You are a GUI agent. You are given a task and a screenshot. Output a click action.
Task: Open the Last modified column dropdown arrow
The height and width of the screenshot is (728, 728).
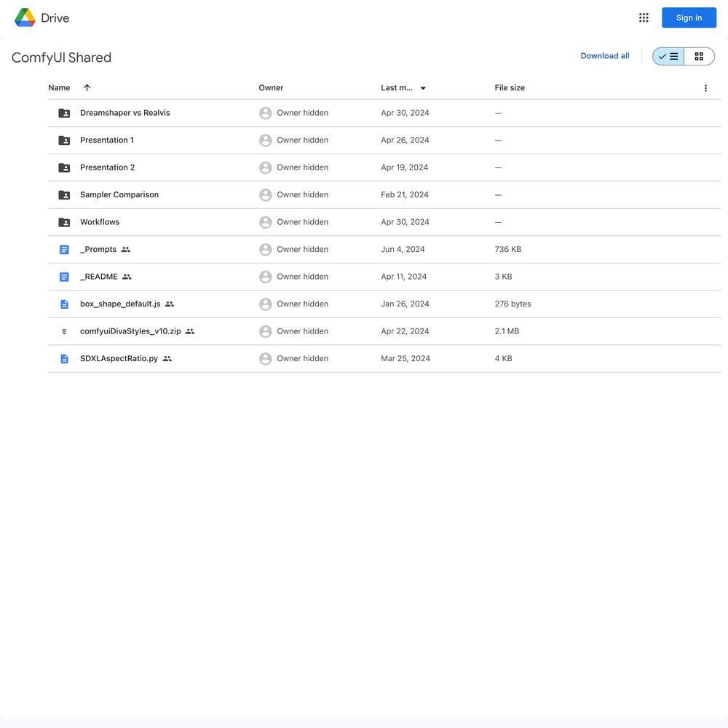pyautogui.click(x=423, y=88)
